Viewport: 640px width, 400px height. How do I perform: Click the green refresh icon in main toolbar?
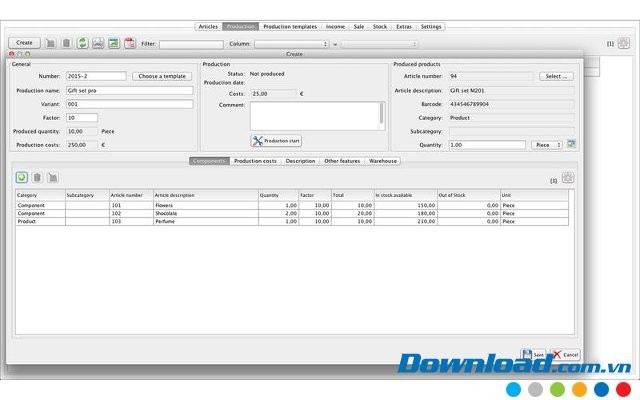point(82,44)
